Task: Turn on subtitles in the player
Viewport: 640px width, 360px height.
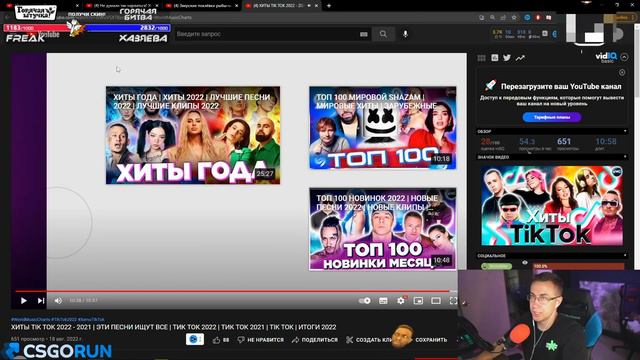Action: pyautogui.click(x=383, y=301)
